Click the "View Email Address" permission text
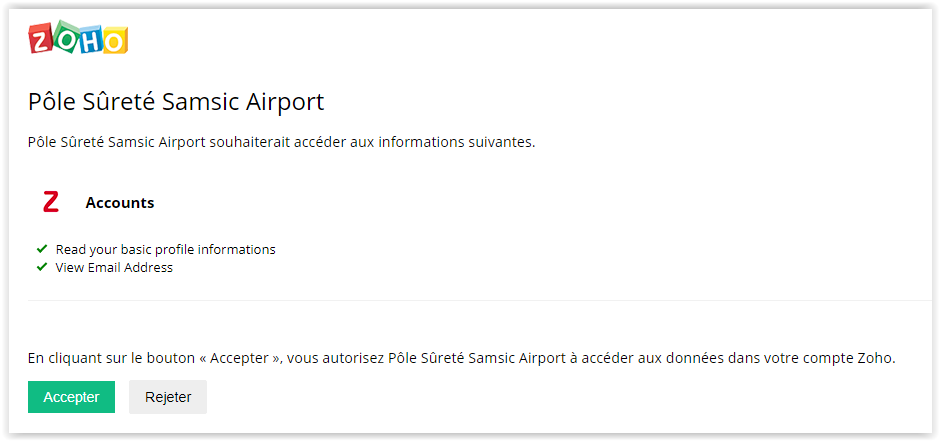Viewport: 940px width, 441px height. (114, 267)
